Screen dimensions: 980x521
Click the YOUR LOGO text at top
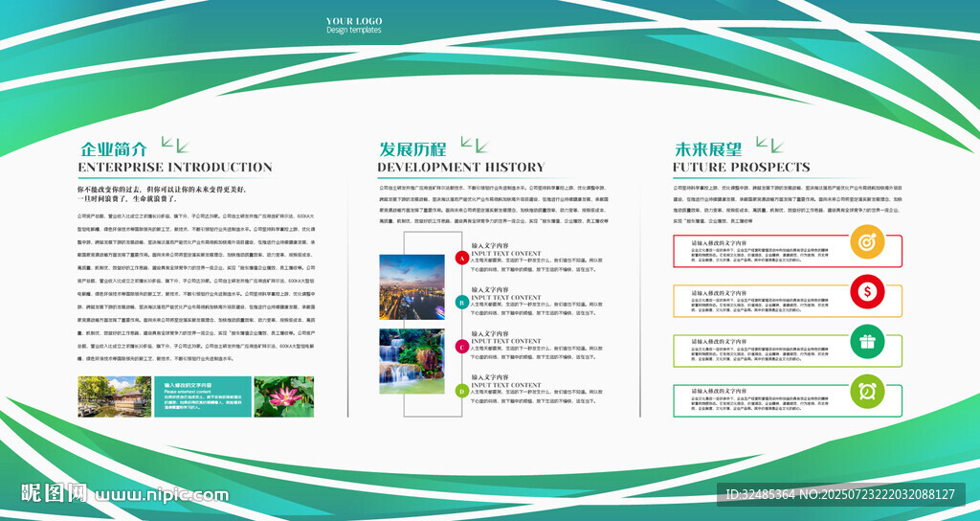point(354,21)
